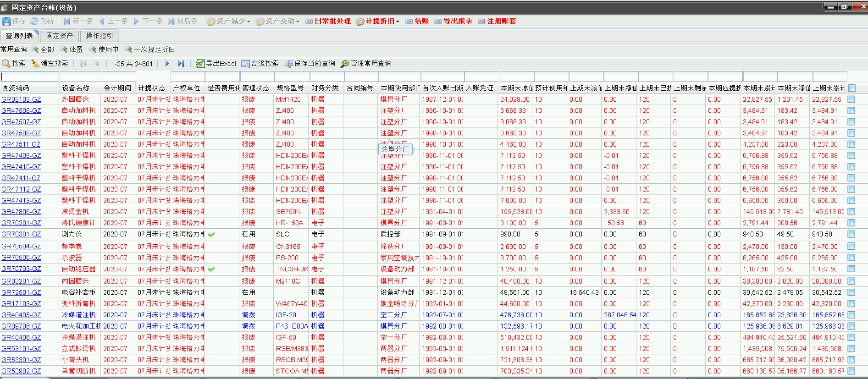Viewport: 868px width, 379px height.
Task: Click the 规格型号 filter input field
Action: click(291, 77)
